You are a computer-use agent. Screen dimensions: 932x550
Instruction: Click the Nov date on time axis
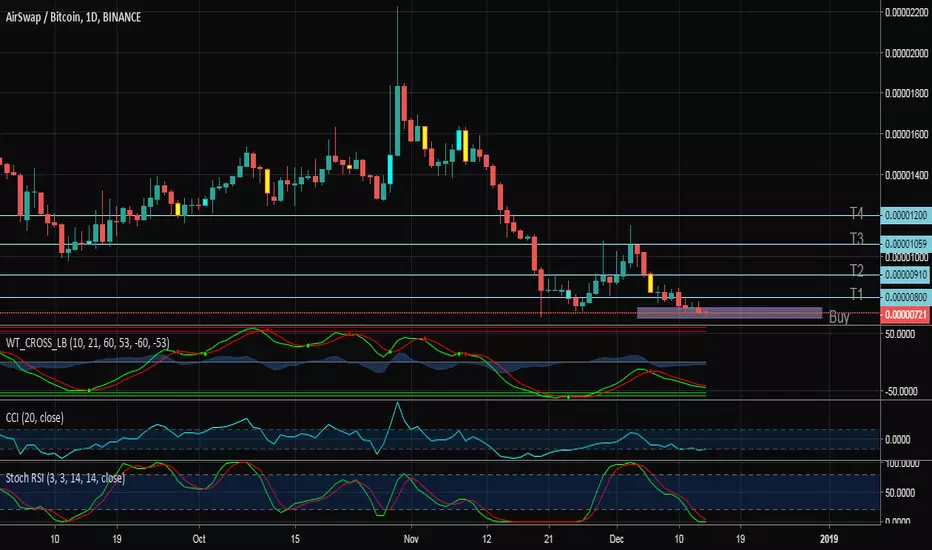411,539
